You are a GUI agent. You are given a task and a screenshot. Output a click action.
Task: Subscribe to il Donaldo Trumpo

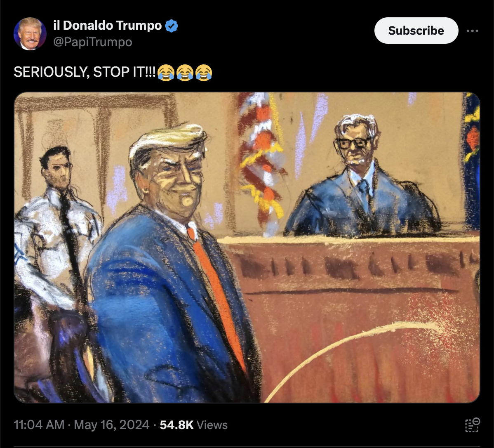(x=416, y=31)
